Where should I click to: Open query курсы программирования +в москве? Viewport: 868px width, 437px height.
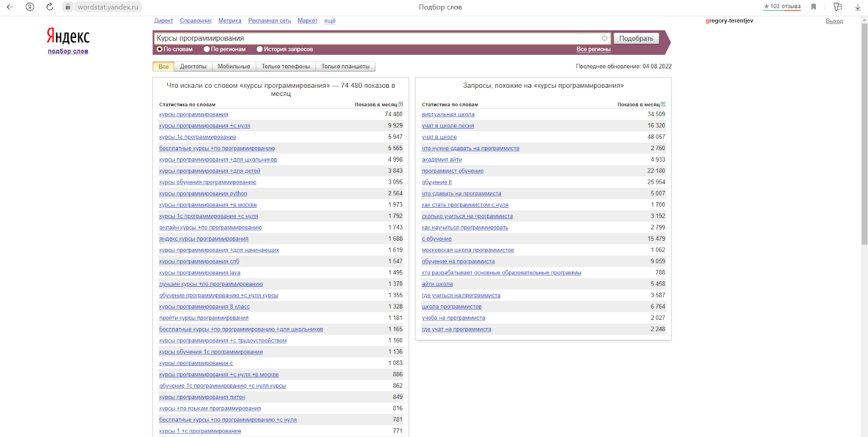(208, 205)
